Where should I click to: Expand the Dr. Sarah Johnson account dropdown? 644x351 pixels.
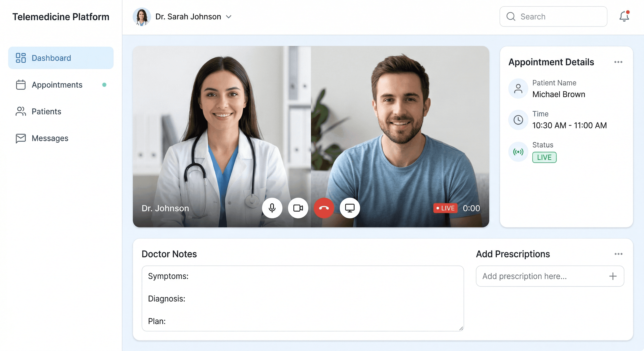pos(228,17)
